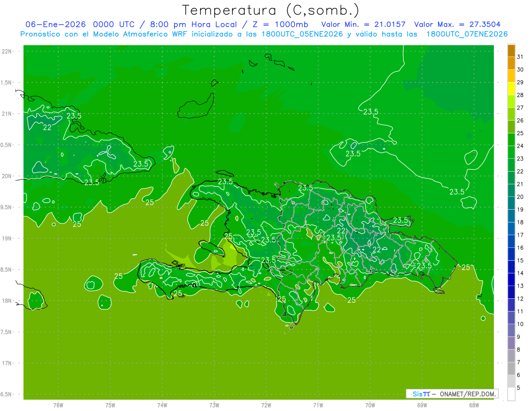Click the legend value "5"
This screenshot has width=532, height=411.
pyautogui.click(x=519, y=388)
